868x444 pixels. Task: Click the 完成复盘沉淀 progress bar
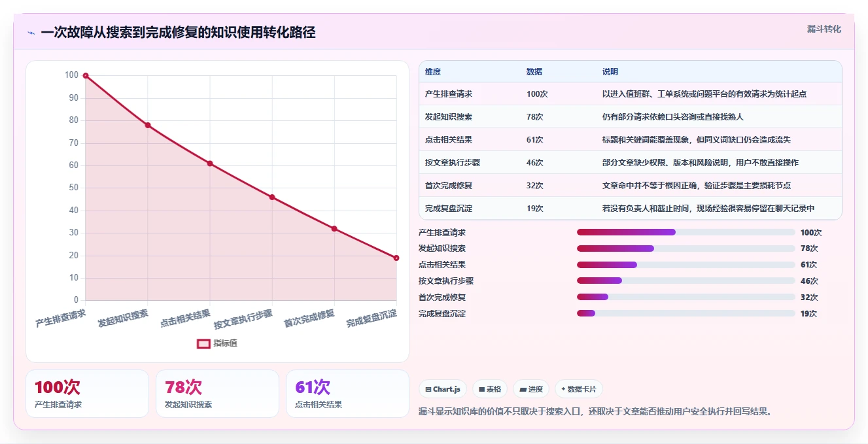coord(686,313)
